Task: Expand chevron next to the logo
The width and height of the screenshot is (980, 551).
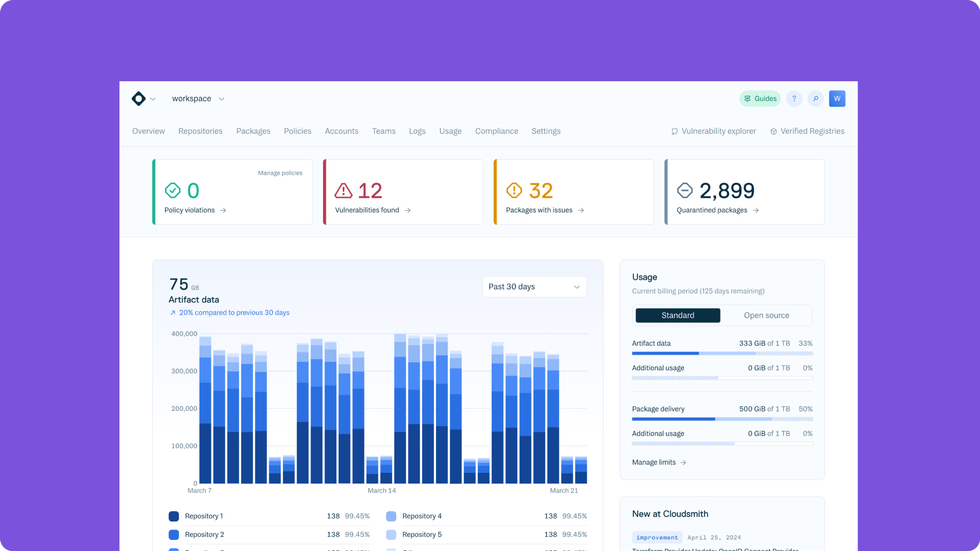Action: point(153,99)
